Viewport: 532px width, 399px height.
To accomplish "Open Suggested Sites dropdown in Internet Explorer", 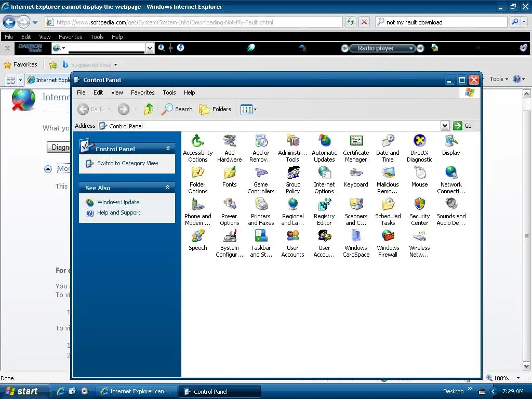I will click(116, 65).
